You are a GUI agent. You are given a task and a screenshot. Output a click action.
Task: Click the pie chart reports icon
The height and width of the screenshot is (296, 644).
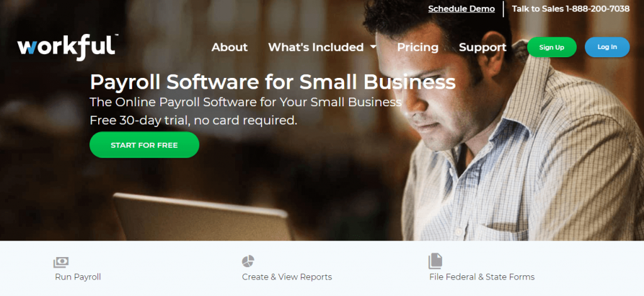[248, 261]
